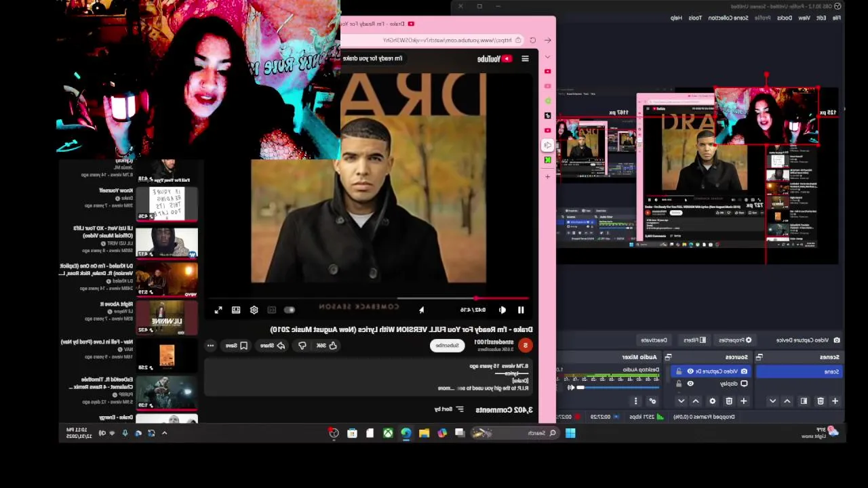This screenshot has height=488, width=868.
Task: Open the Xbox app from the taskbar
Action: [x=388, y=433]
